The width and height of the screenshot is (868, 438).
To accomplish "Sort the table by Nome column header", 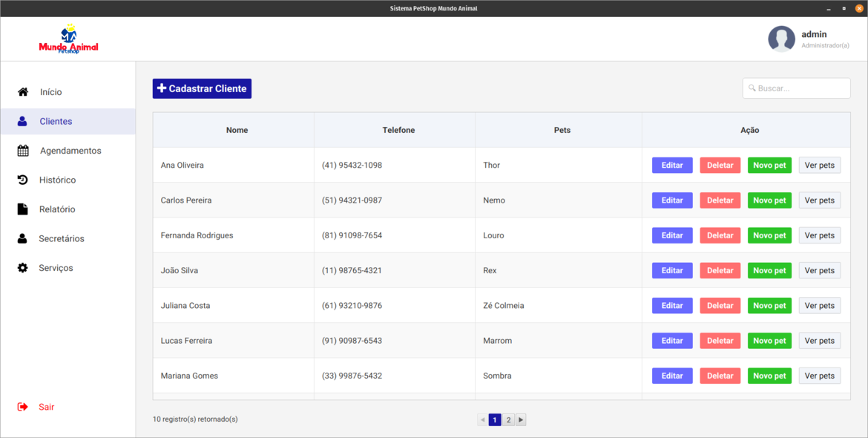I will pos(237,130).
